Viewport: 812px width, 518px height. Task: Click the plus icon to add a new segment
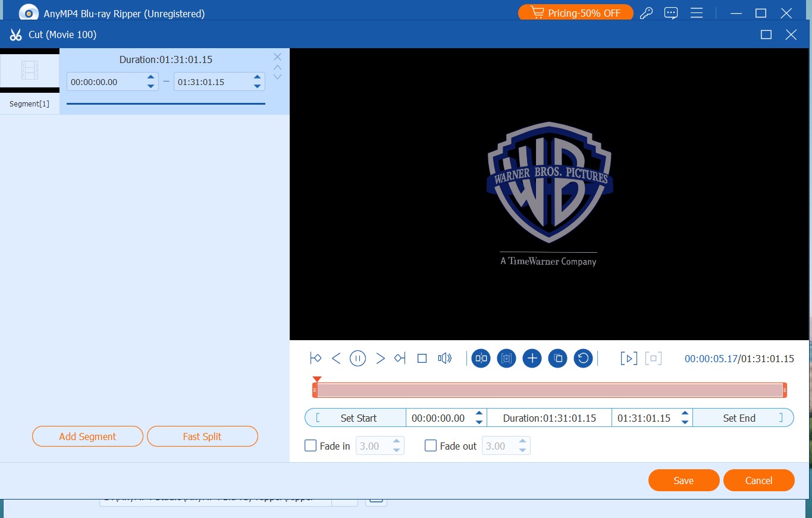pyautogui.click(x=532, y=358)
